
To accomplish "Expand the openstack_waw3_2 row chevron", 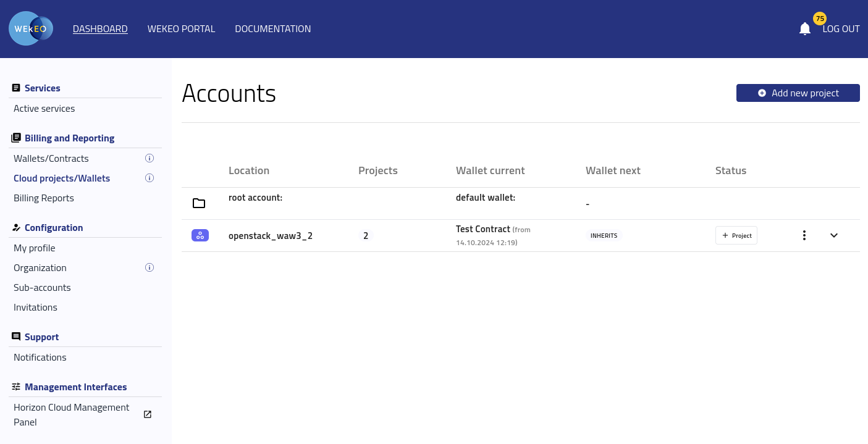I will pyautogui.click(x=833, y=235).
